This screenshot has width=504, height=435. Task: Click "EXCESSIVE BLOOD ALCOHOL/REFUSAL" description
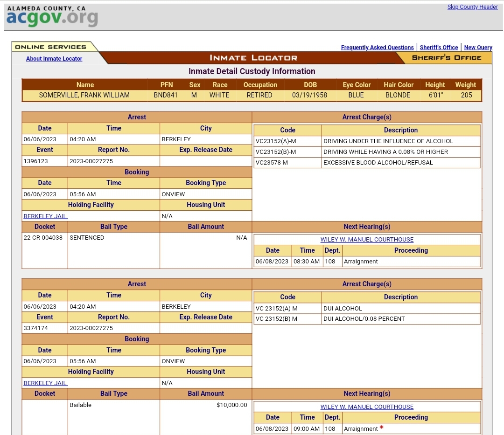pyautogui.click(x=378, y=162)
